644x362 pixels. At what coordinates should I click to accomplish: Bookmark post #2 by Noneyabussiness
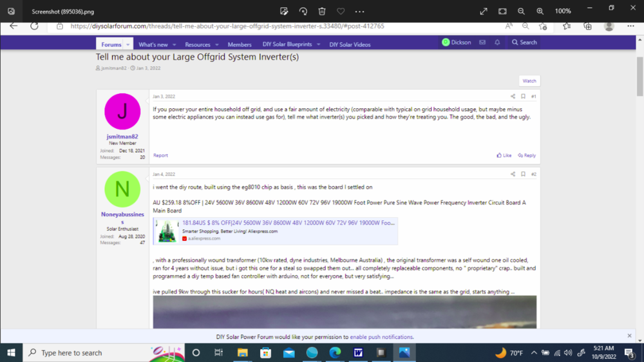click(523, 174)
